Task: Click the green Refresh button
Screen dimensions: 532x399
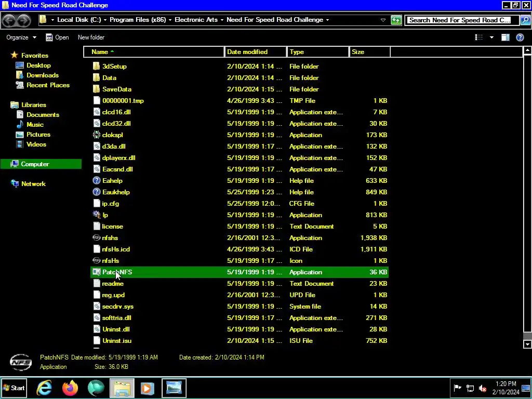Action: [396, 20]
